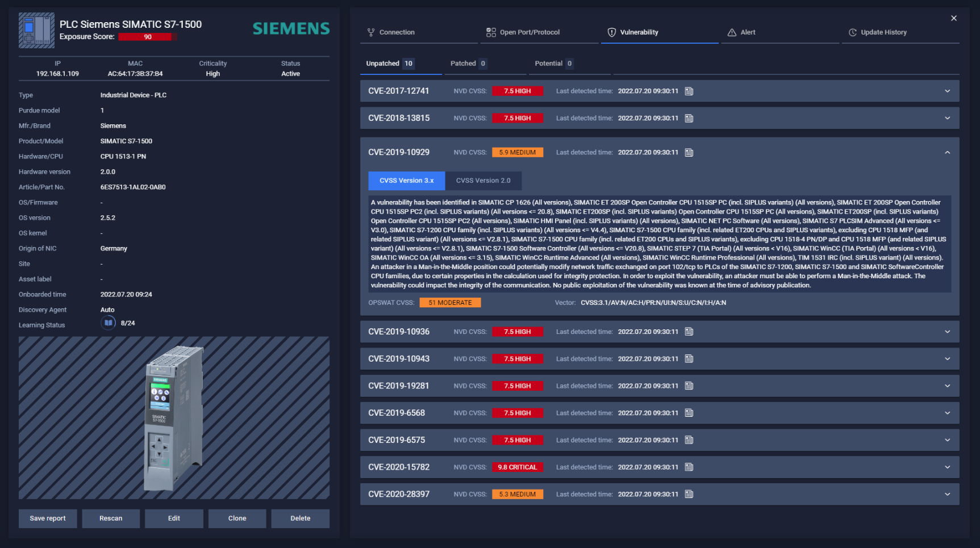Click the Learning Status value 8/24
Screen dimensions: 980x548
point(128,323)
